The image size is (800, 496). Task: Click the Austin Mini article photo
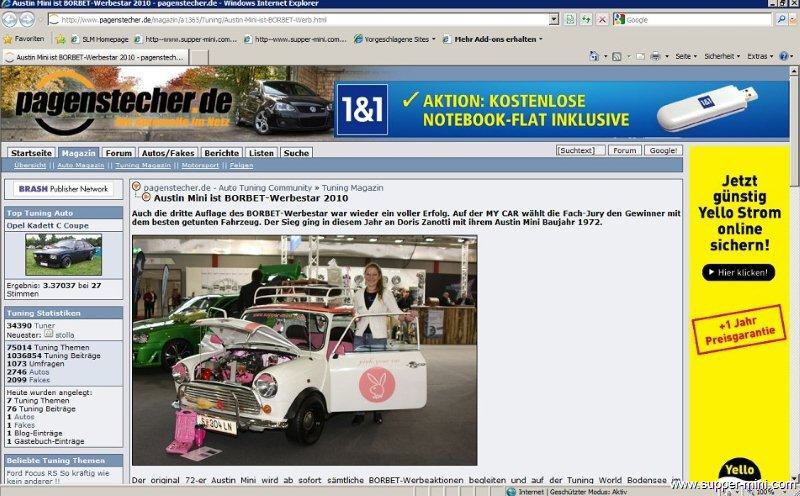(305, 350)
